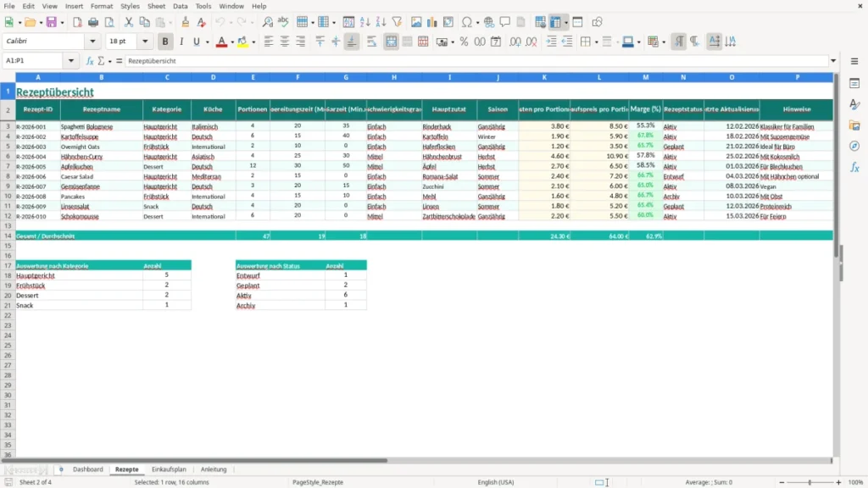
Task: Center cell content horizontally
Action: 285,42
